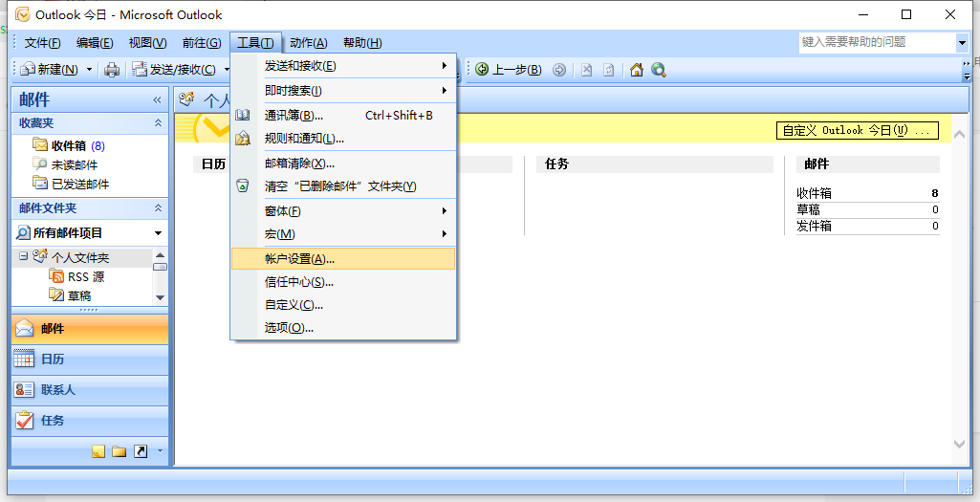Switch to 邮件 navigation pane
The image size is (980, 502).
click(x=90, y=328)
